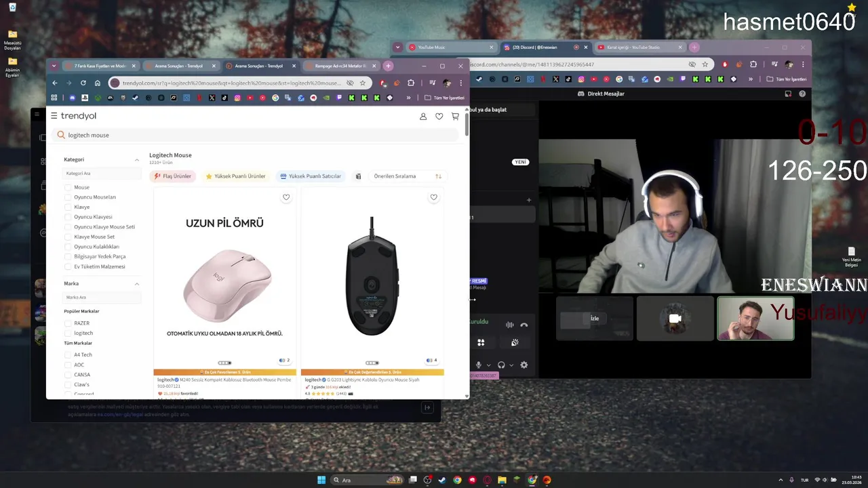The image size is (868, 488).
Task: Check the Oyuncu Klavyesi category
Action: click(x=68, y=217)
